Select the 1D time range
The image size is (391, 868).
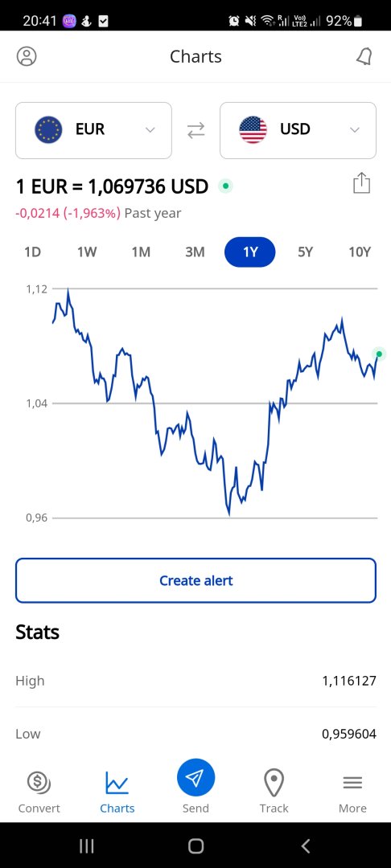pyautogui.click(x=33, y=252)
